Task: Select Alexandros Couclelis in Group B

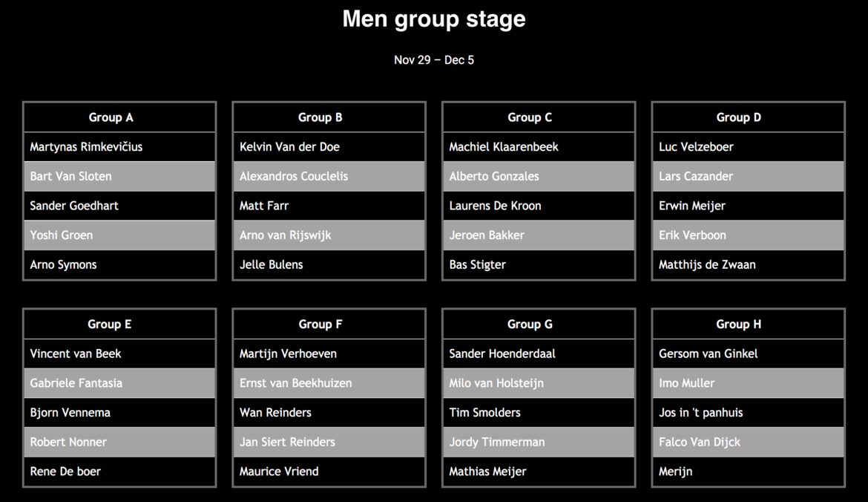Action: tap(294, 176)
